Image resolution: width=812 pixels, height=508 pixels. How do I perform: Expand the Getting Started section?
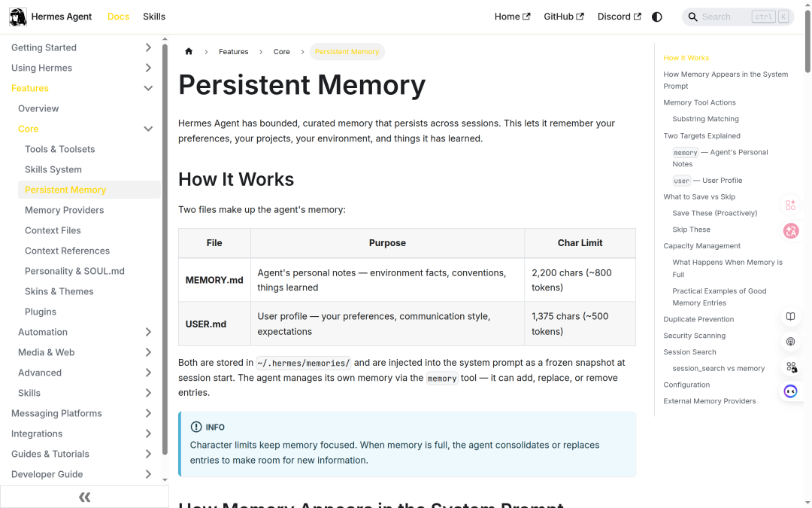click(x=147, y=47)
